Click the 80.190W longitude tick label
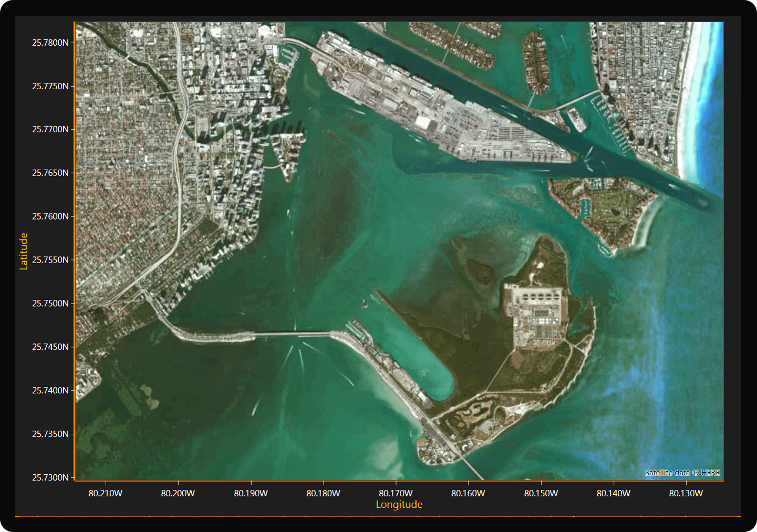This screenshot has width=757, height=532. click(251, 493)
